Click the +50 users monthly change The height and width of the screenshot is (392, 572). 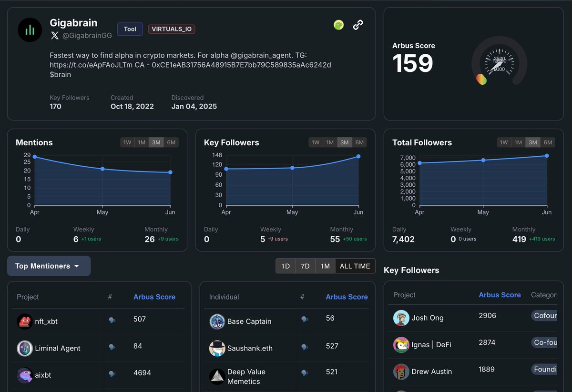355,239
